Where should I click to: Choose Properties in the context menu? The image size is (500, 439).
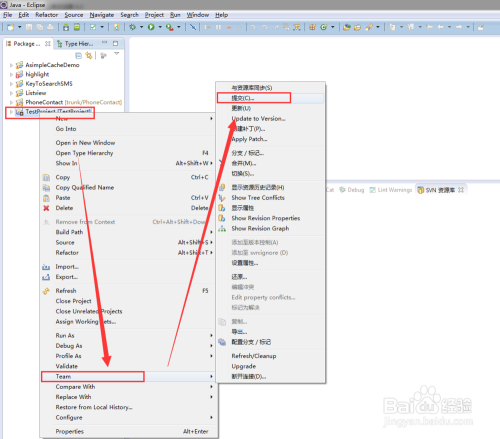click(129, 431)
